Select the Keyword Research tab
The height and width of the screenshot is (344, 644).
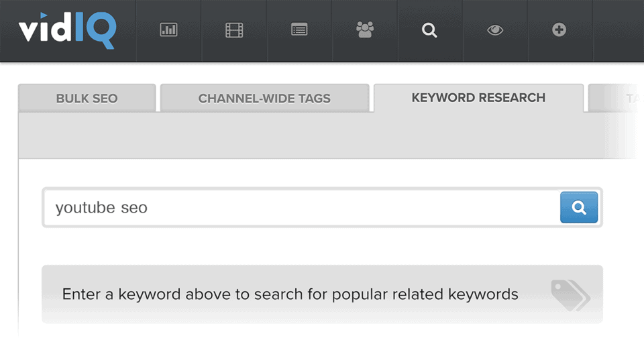coord(478,98)
